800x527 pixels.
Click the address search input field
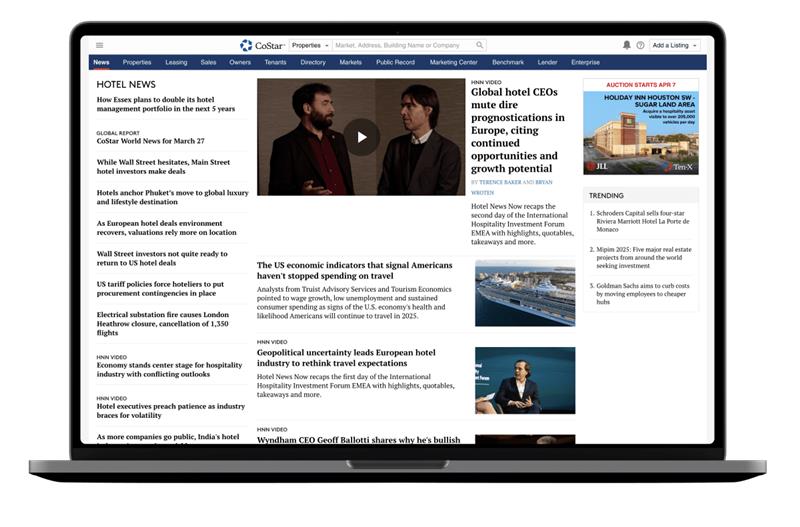coord(404,45)
